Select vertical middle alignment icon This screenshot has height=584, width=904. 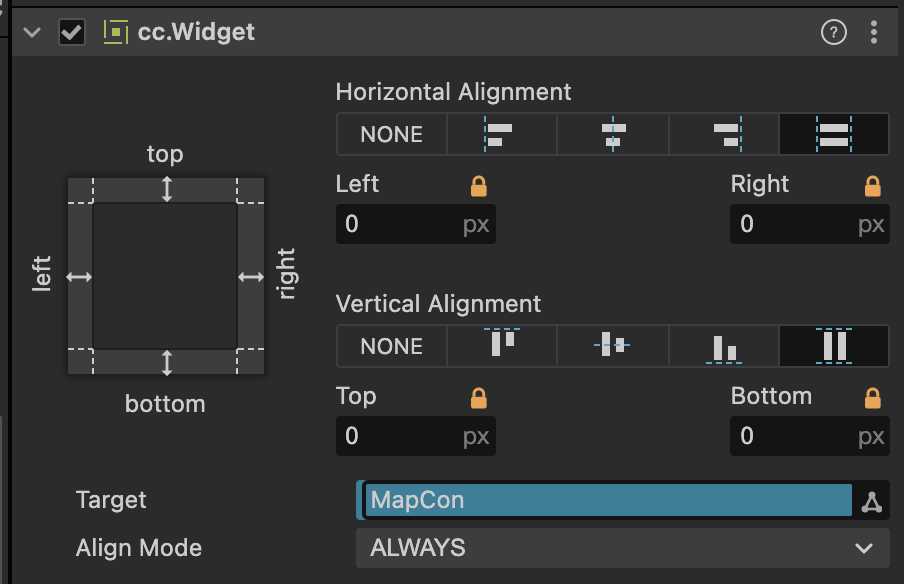(x=612, y=346)
